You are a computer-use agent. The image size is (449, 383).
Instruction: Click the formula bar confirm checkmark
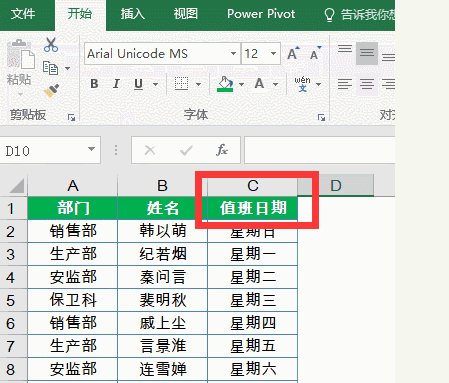[186, 150]
